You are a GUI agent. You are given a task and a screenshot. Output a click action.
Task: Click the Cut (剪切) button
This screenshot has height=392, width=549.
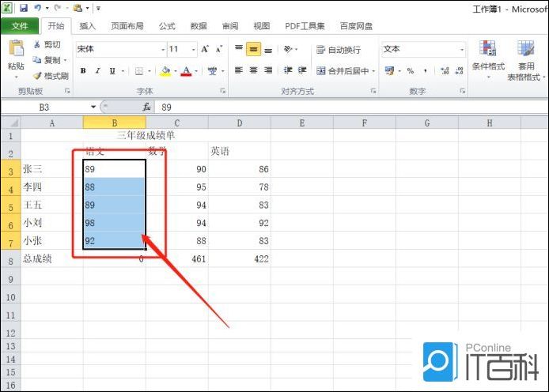pyautogui.click(x=47, y=44)
